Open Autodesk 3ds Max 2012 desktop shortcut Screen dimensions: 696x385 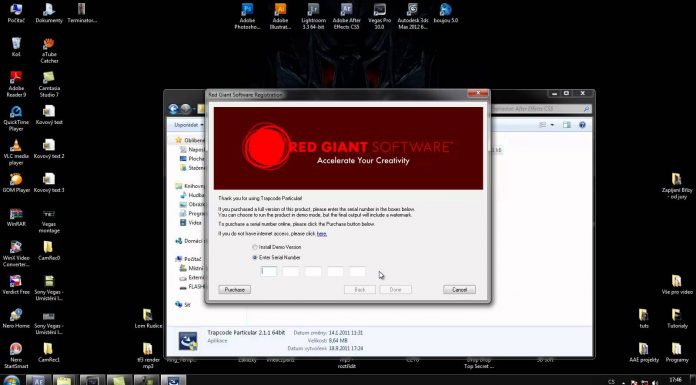click(412, 16)
